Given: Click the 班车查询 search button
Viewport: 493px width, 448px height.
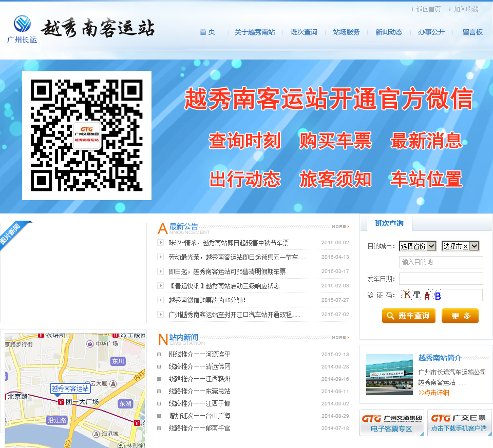Looking at the screenshot, I should [x=409, y=316].
